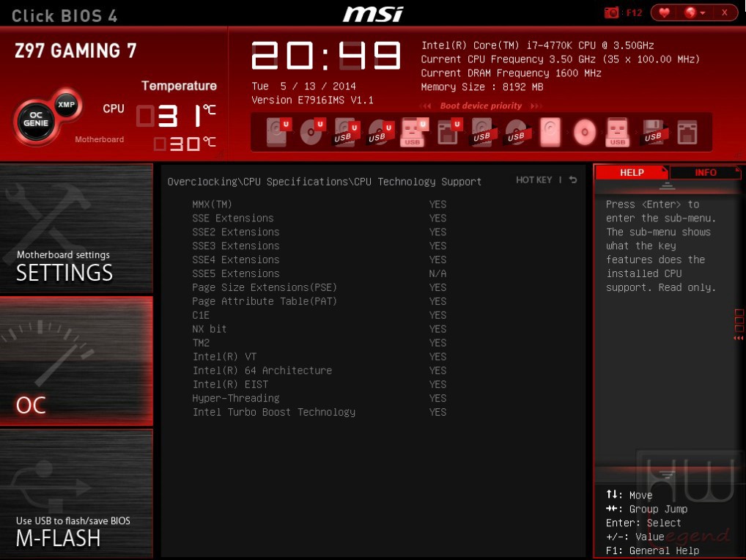This screenshot has width=746, height=560.
Task: Select the Intel(R) EIST row
Action: coord(320,384)
